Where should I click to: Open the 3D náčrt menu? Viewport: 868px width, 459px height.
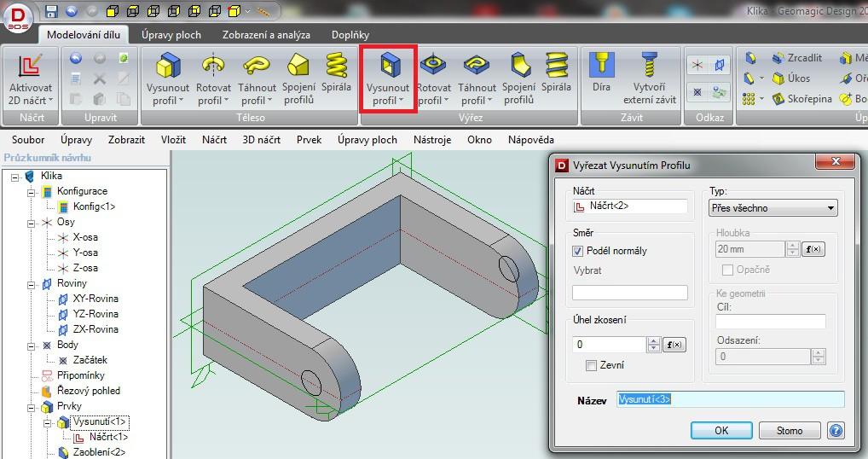[261, 140]
